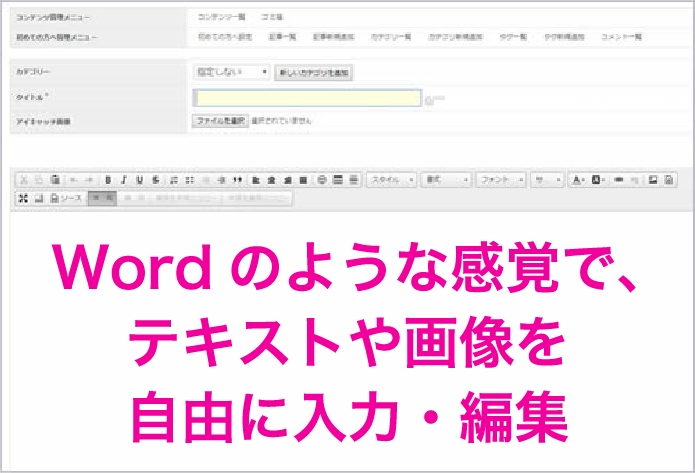Align text right
This screenshot has height=473, width=695.
tap(288, 180)
